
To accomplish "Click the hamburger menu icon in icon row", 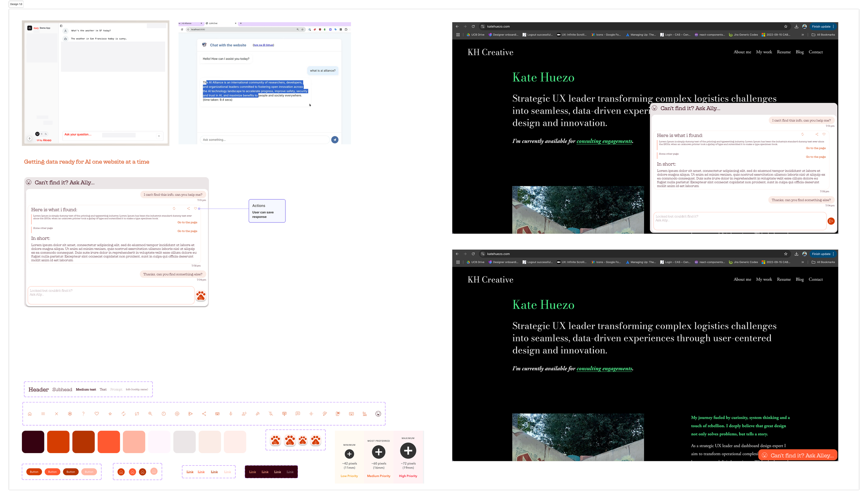I will 43,414.
